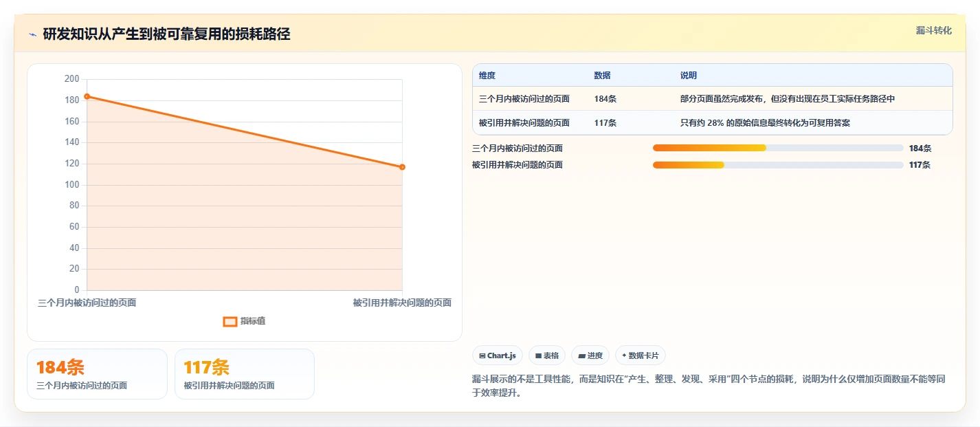This screenshot has height=427, width=980.
Task: Click the 数据 column header
Action: click(602, 76)
